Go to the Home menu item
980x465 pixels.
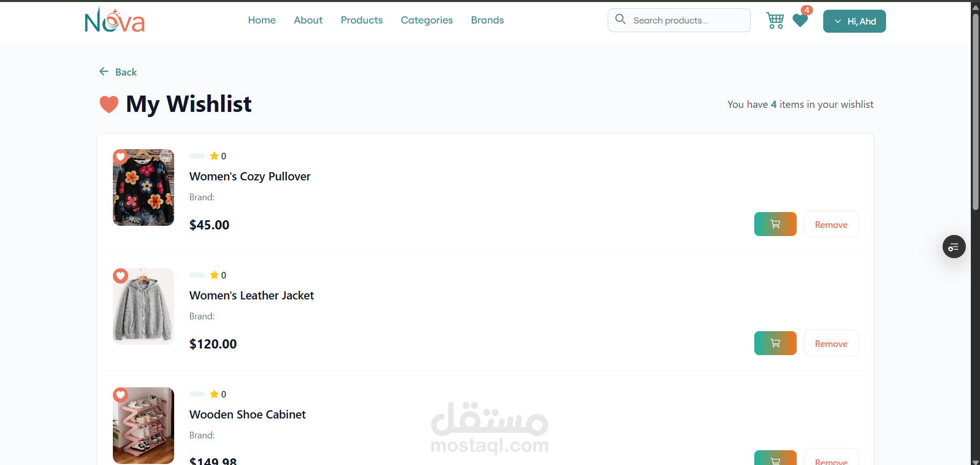tap(262, 20)
